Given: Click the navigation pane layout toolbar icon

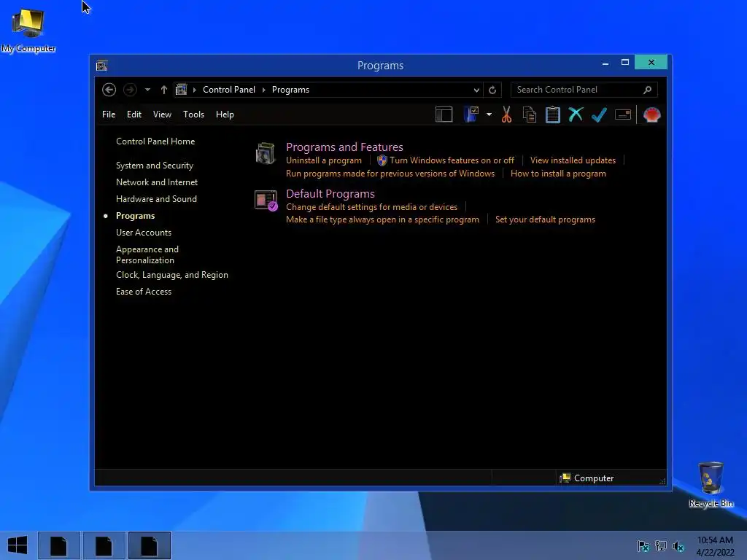Looking at the screenshot, I should 444,114.
